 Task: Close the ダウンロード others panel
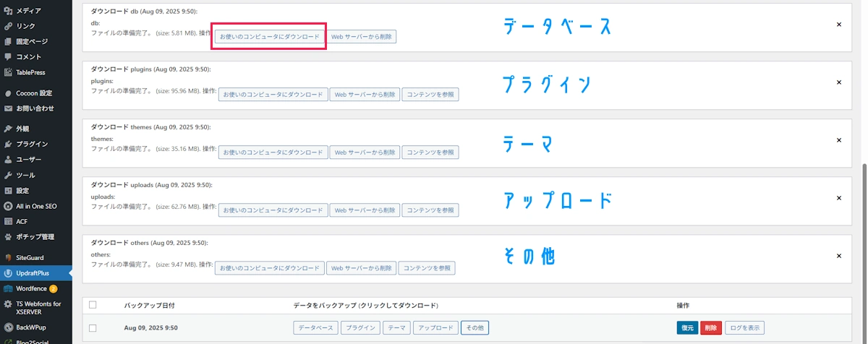click(x=839, y=256)
